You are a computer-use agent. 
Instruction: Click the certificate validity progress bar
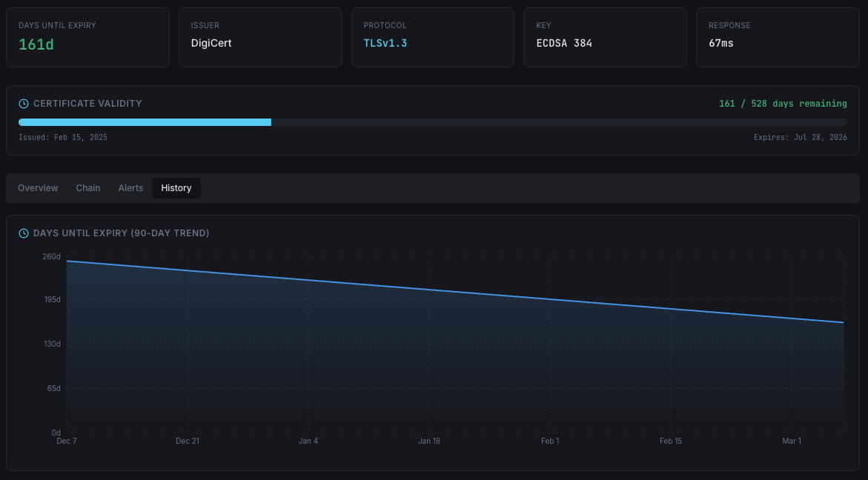pos(434,121)
